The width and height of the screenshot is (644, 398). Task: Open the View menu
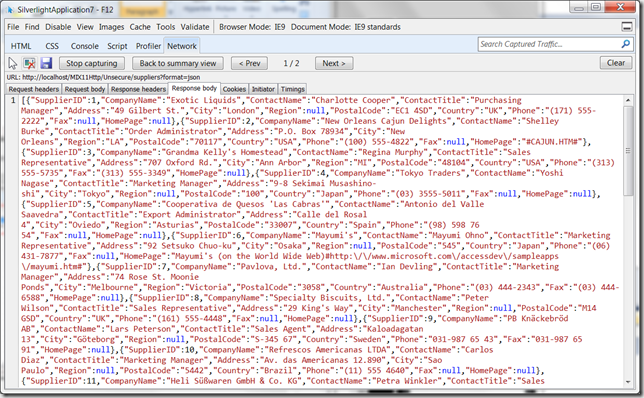[x=85, y=27]
